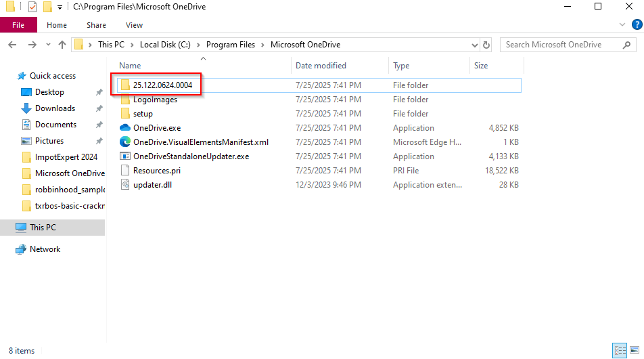Viewport: 644px width, 359px height.
Task: Click the New folder quick access icon
Action: click(47, 7)
